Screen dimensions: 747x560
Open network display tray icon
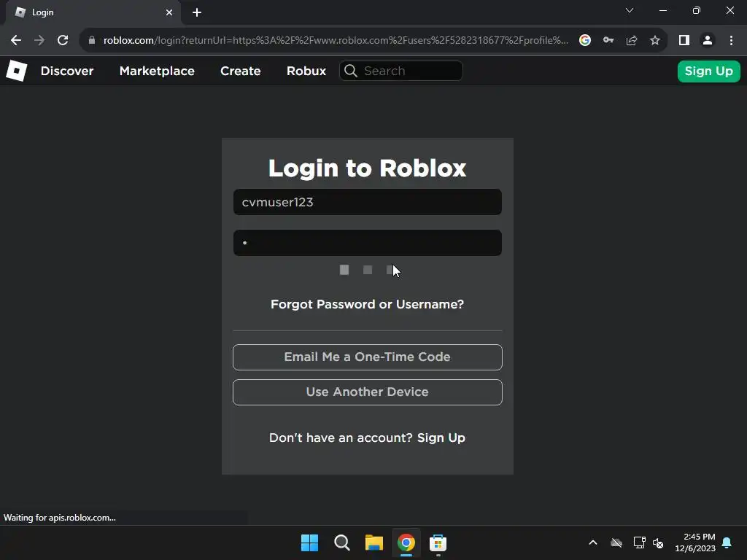click(x=639, y=542)
